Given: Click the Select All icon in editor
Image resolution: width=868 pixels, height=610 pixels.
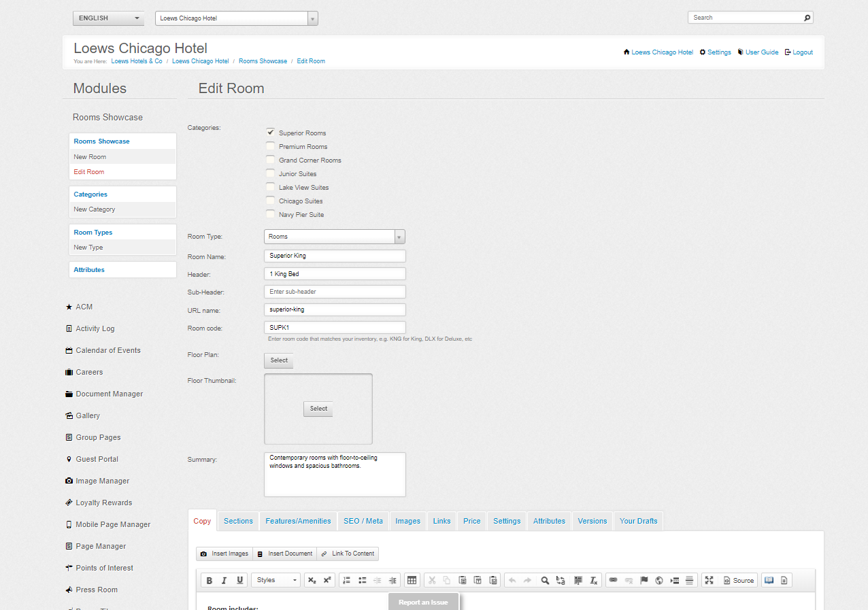Looking at the screenshot, I should point(578,580).
